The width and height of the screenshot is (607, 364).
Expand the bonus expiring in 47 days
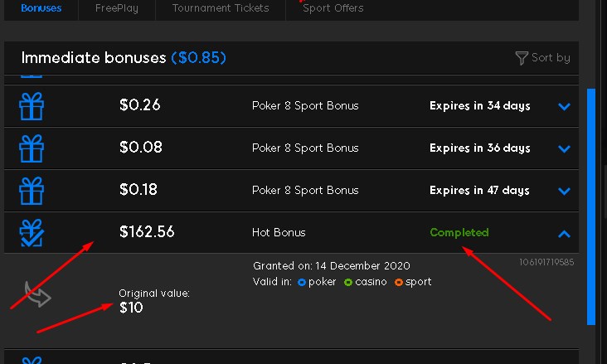pos(564,191)
